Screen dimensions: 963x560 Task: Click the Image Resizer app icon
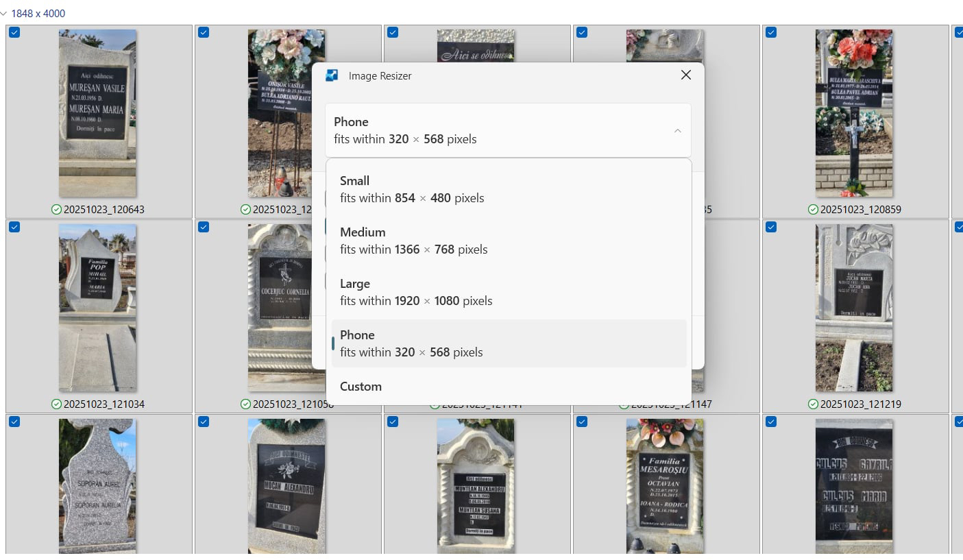[x=332, y=75]
